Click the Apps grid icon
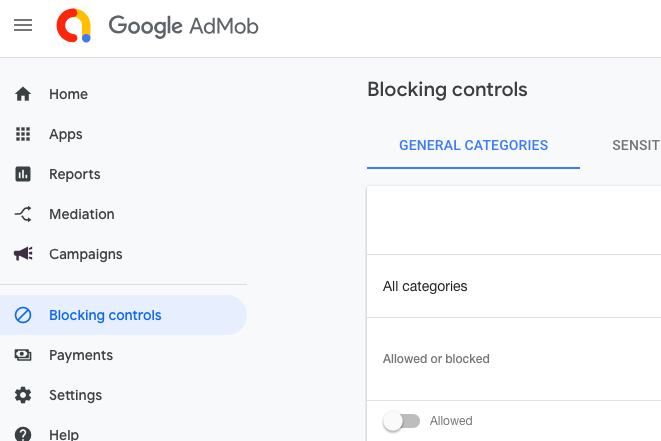The height and width of the screenshot is (441, 661). 23,134
